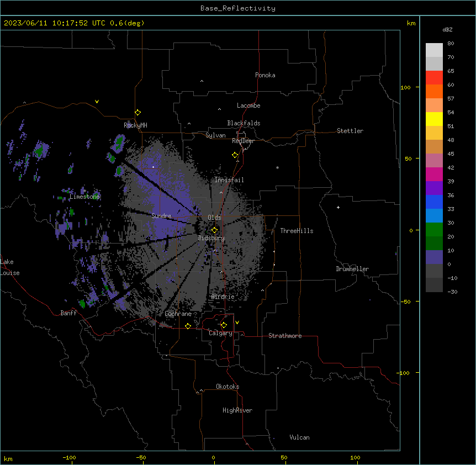
Task: Click the yellow V marker northwest of RockyMH
Action: coord(97,102)
